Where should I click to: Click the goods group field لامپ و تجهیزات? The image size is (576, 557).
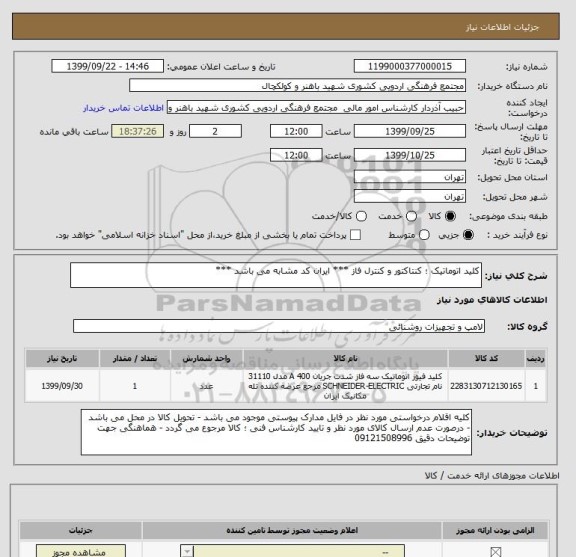coord(279,326)
